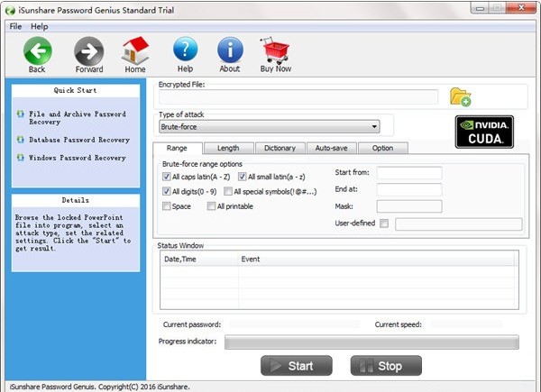Click the gray Forward arrow icon
541x392 pixels.
[88, 51]
